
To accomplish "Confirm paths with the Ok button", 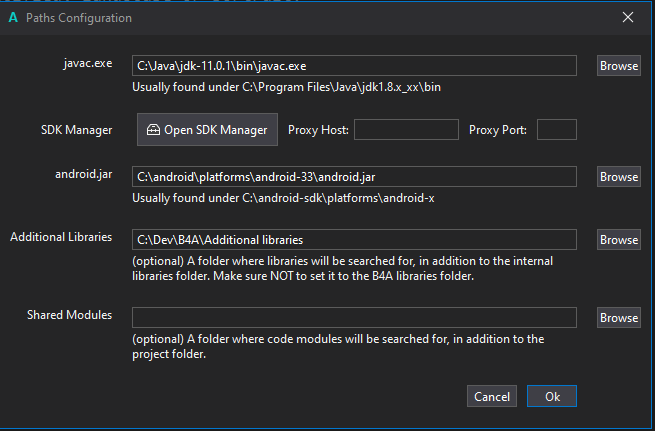I will coord(552,397).
